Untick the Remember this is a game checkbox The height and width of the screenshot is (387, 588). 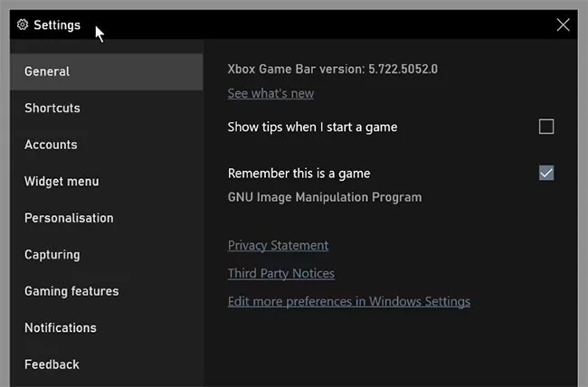(x=546, y=173)
